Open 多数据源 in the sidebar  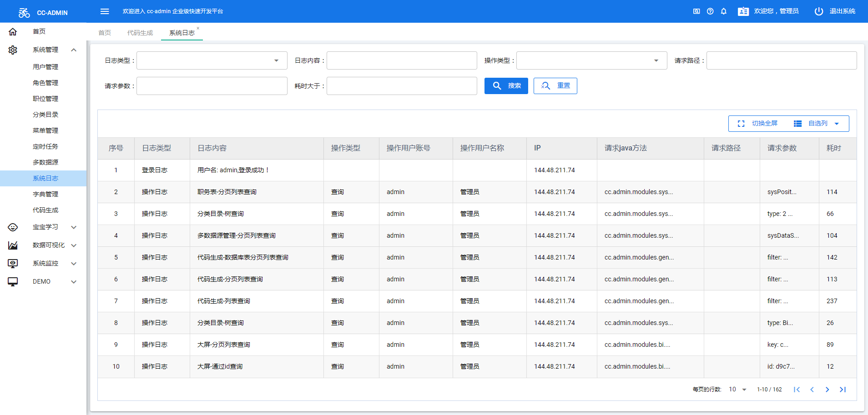(45, 162)
